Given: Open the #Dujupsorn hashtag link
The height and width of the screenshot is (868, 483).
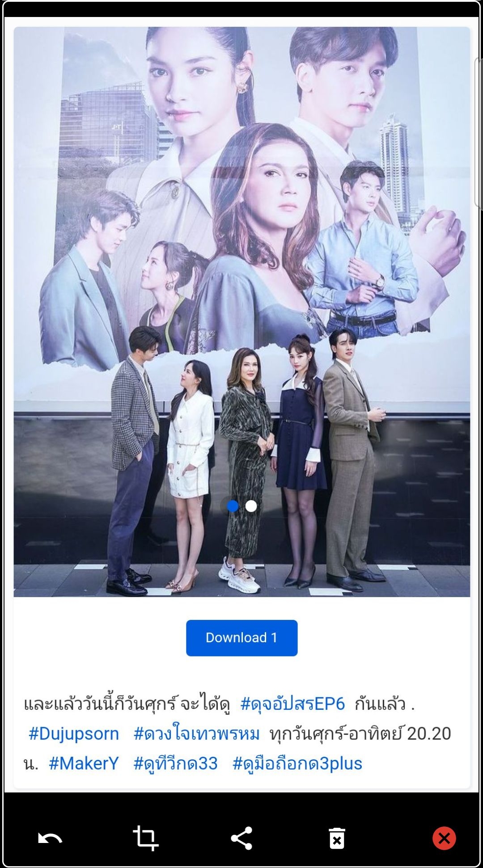Looking at the screenshot, I should pyautogui.click(x=74, y=734).
